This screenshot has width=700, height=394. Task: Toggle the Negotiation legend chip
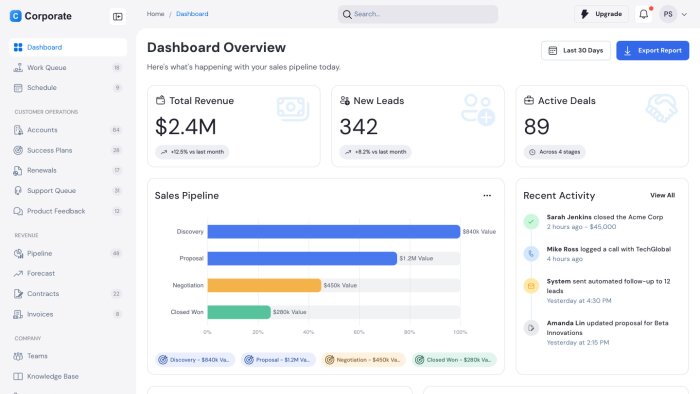363,360
